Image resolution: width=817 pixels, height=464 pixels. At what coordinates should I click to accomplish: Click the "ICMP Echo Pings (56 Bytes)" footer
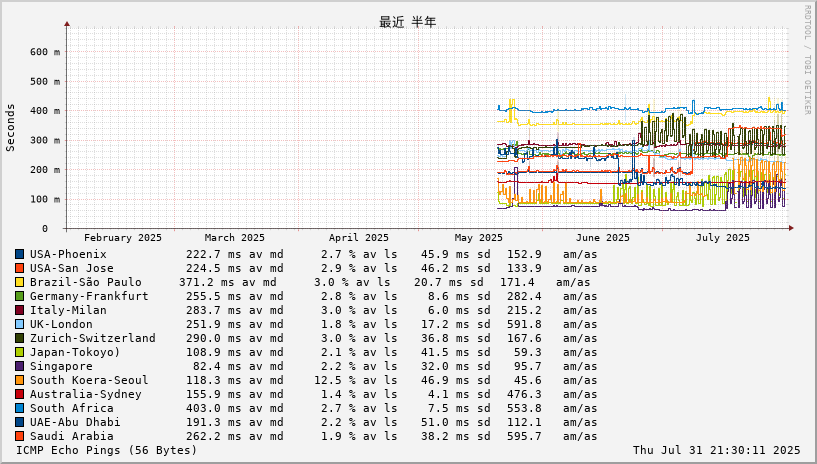[x=107, y=450]
